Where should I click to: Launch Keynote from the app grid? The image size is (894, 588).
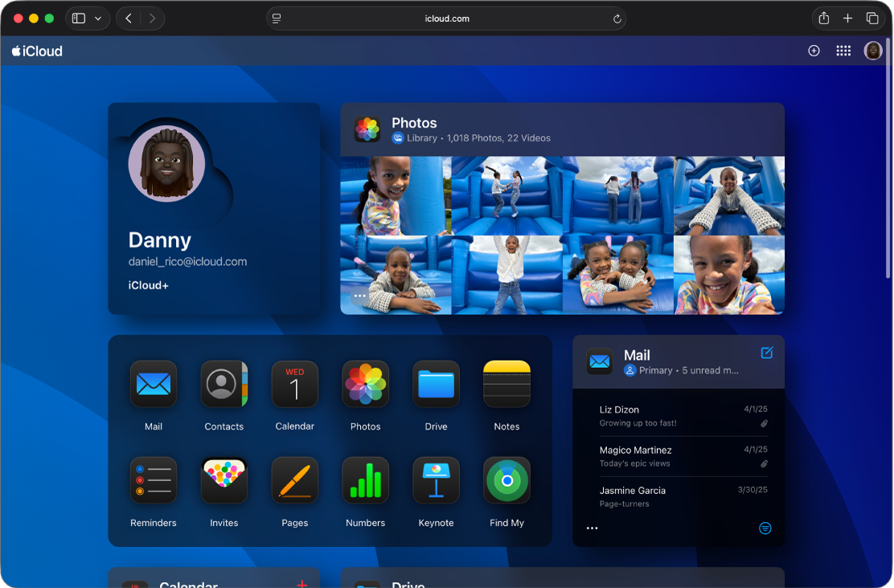click(x=437, y=480)
